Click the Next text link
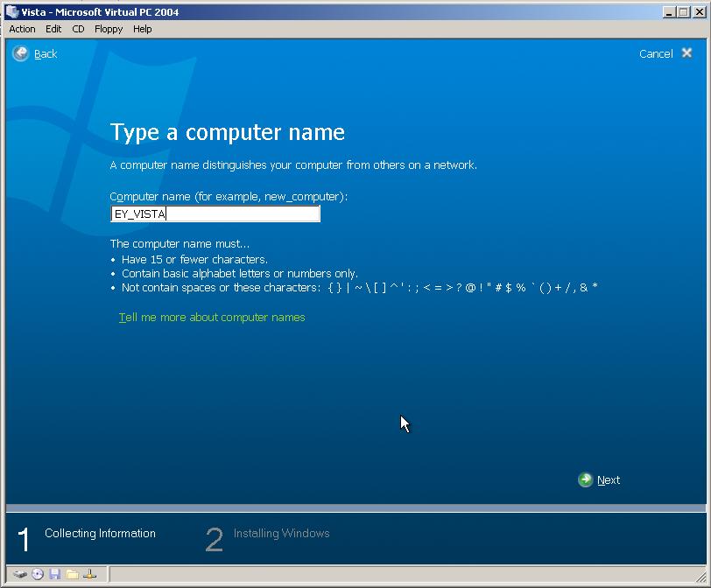The height and width of the screenshot is (588, 711). coord(609,480)
